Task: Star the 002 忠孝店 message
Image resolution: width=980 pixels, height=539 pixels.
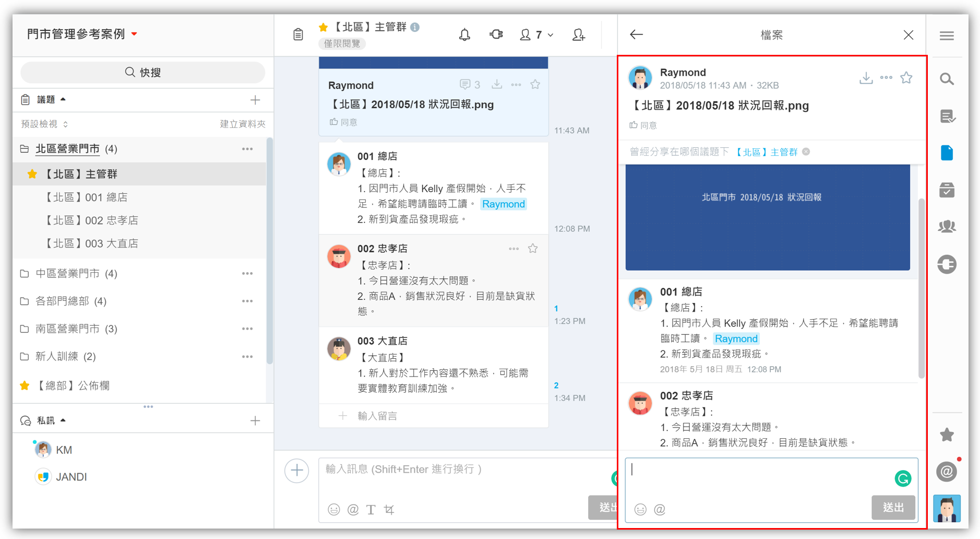Action: pos(533,249)
